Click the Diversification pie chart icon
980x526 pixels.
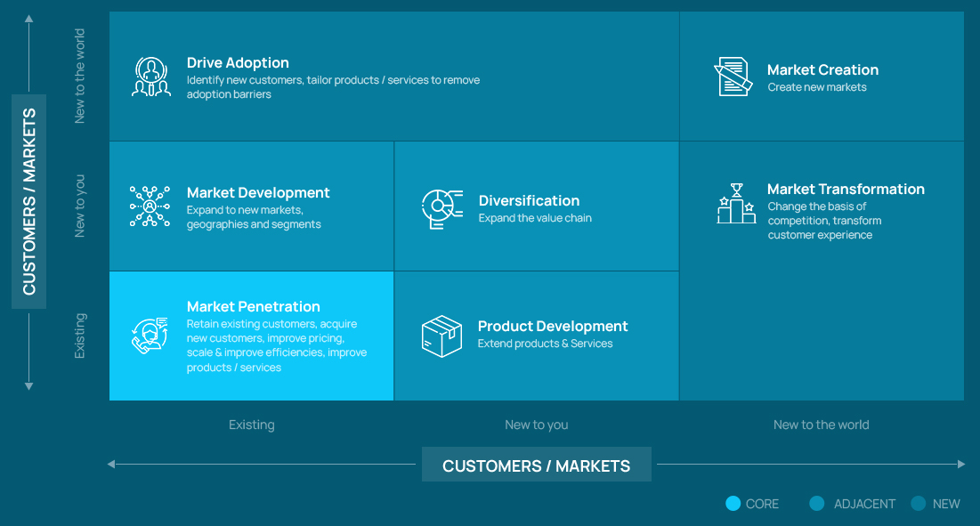click(441, 209)
